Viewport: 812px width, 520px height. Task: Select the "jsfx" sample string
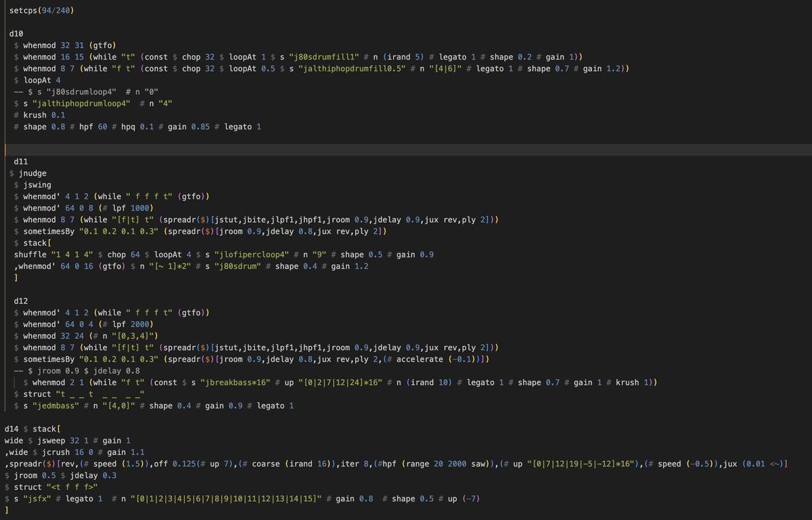click(38, 498)
